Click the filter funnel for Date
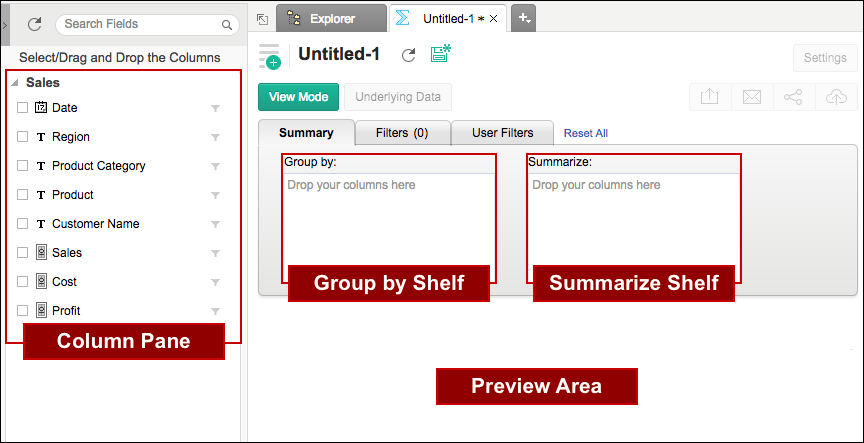 click(215, 109)
